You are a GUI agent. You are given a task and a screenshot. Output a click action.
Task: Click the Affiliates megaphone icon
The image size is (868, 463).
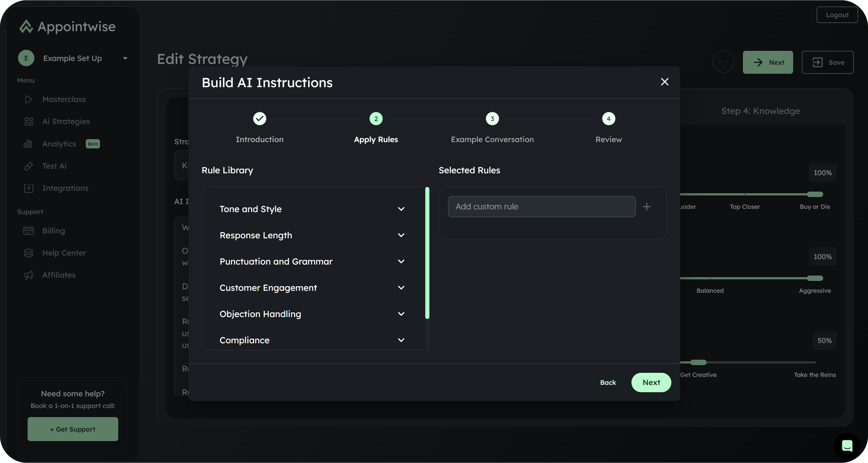29,275
